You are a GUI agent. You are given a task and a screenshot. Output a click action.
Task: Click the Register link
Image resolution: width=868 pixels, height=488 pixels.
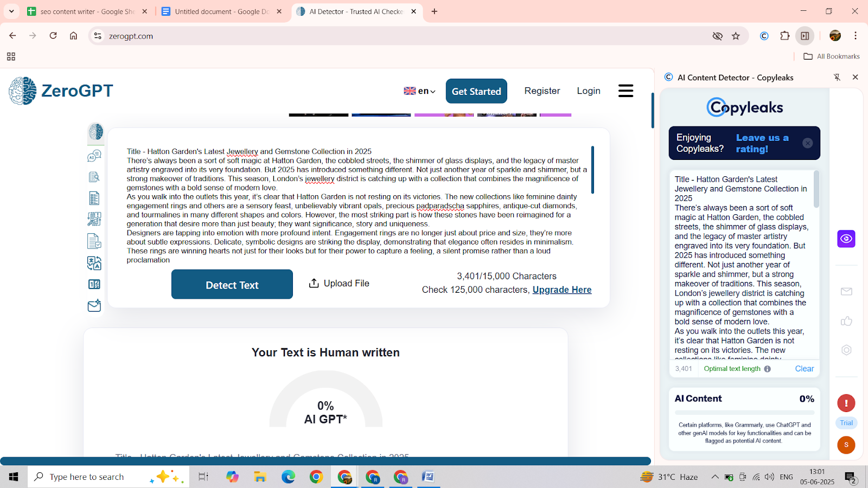[542, 91]
